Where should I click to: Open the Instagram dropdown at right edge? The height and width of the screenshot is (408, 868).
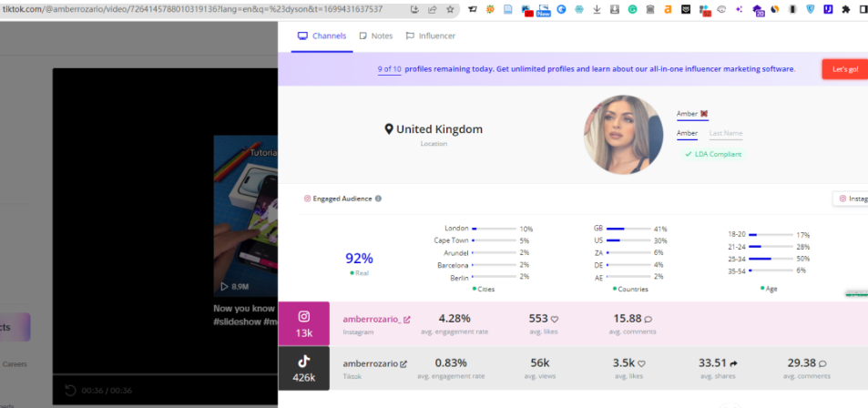point(850,198)
